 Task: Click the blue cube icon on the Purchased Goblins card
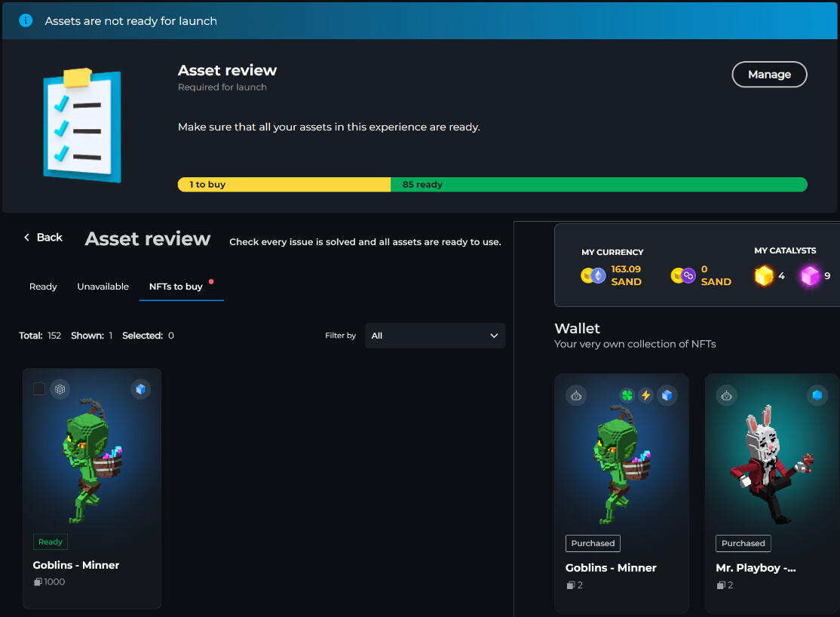click(x=667, y=395)
